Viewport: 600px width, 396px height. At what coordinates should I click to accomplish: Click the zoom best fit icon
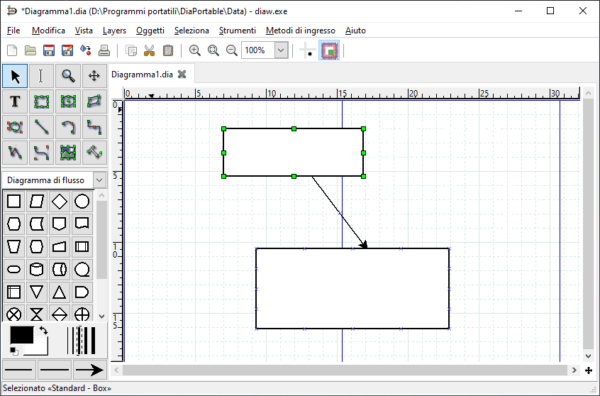click(213, 51)
